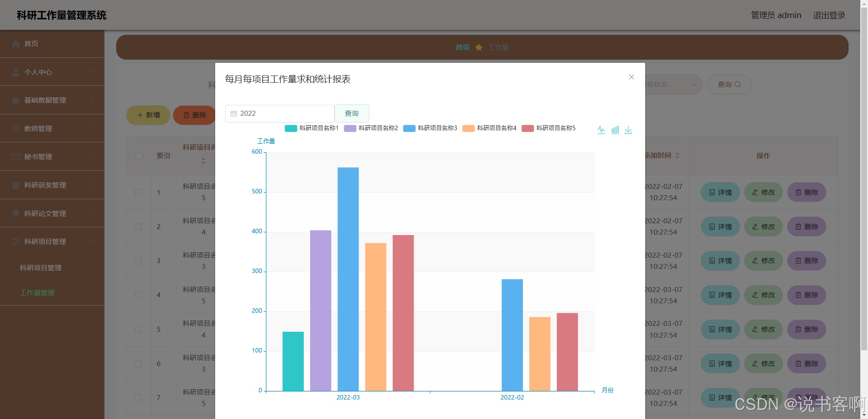
Task: Toggle the select-all checkbox in table header
Action: pos(139,156)
